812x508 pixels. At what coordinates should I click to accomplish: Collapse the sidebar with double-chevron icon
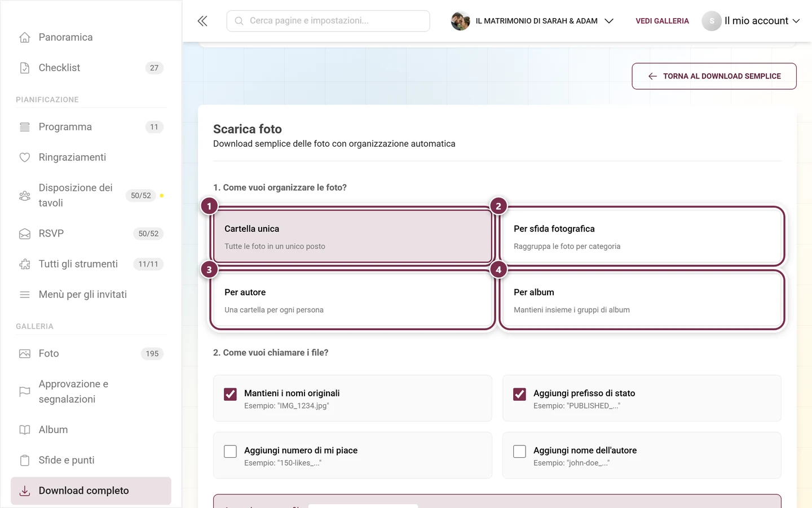202,21
